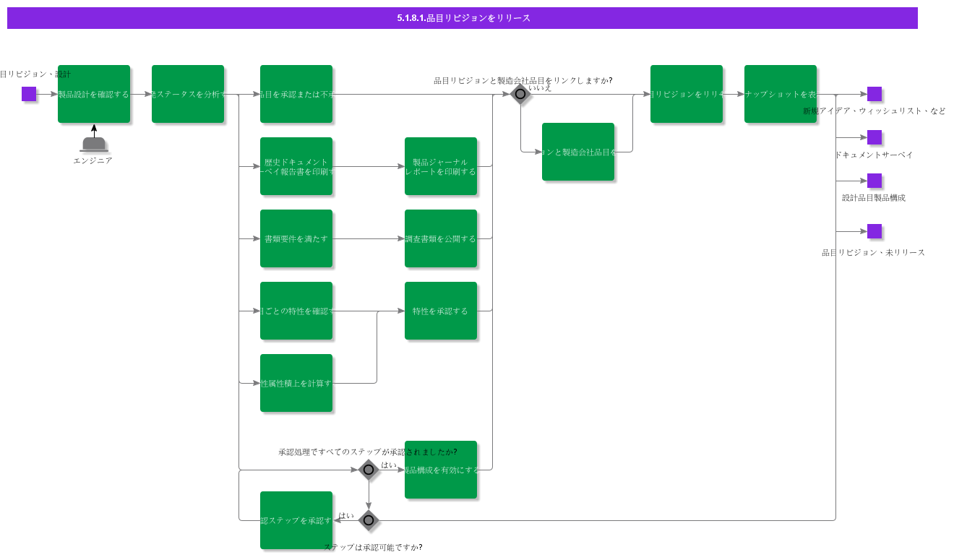The width and height of the screenshot is (954, 560).
Task: Click the 設計品目製品構成 label text
Action: (874, 197)
